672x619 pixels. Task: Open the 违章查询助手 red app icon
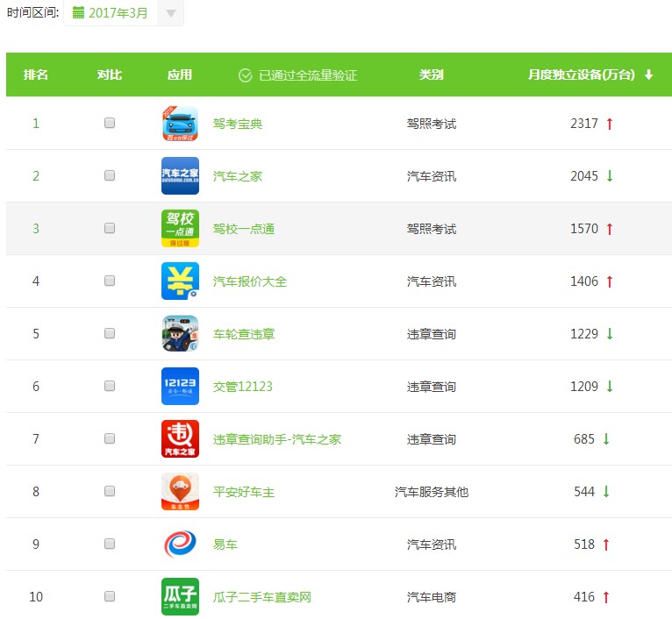coord(180,438)
